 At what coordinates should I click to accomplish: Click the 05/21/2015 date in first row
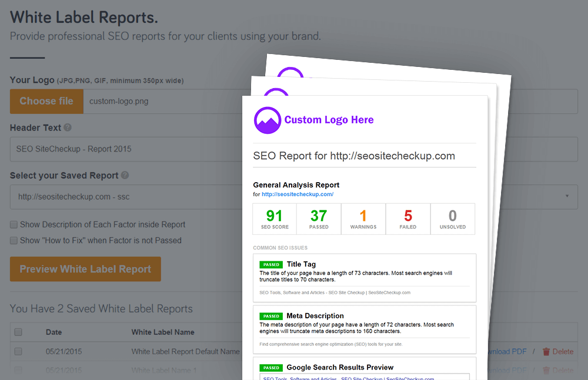click(x=64, y=352)
